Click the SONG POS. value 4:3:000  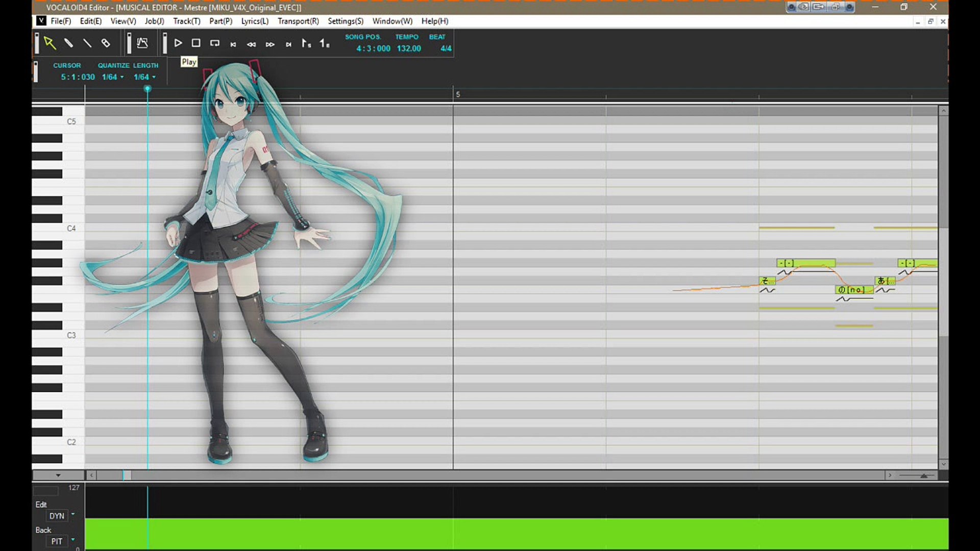coord(373,48)
